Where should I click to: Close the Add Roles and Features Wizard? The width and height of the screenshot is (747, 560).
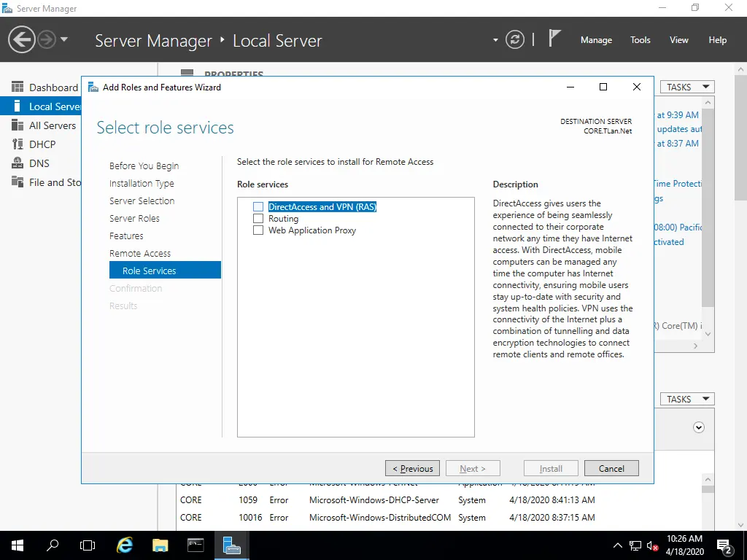[636, 87]
